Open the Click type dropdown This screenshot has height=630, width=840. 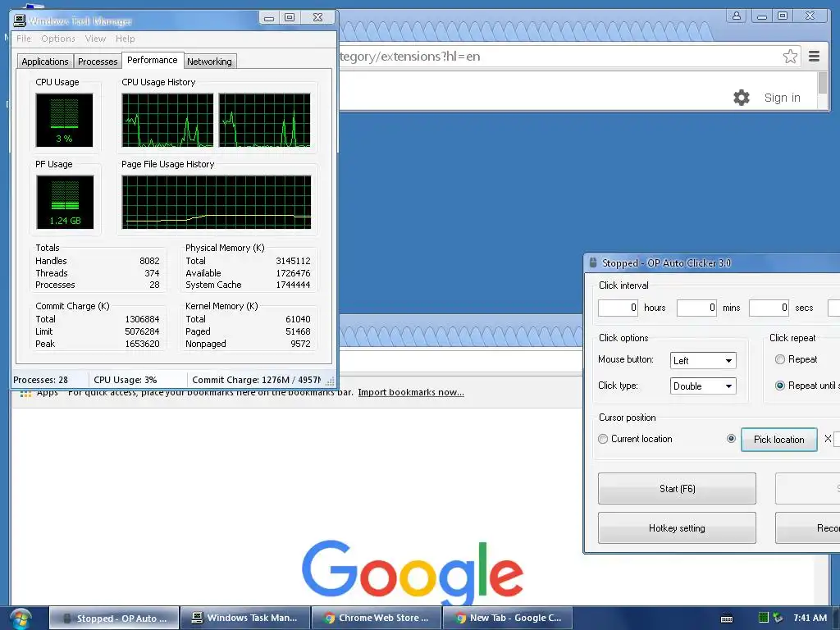[703, 386]
